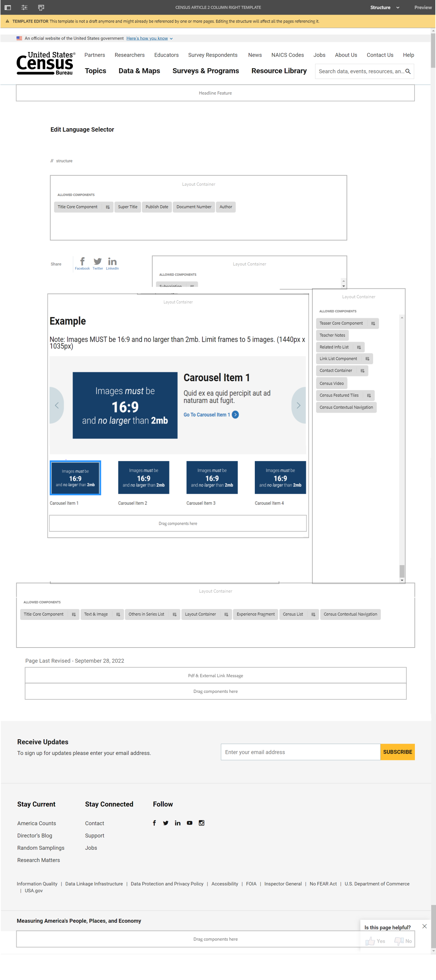Open footer Twitter follow icon

(166, 823)
